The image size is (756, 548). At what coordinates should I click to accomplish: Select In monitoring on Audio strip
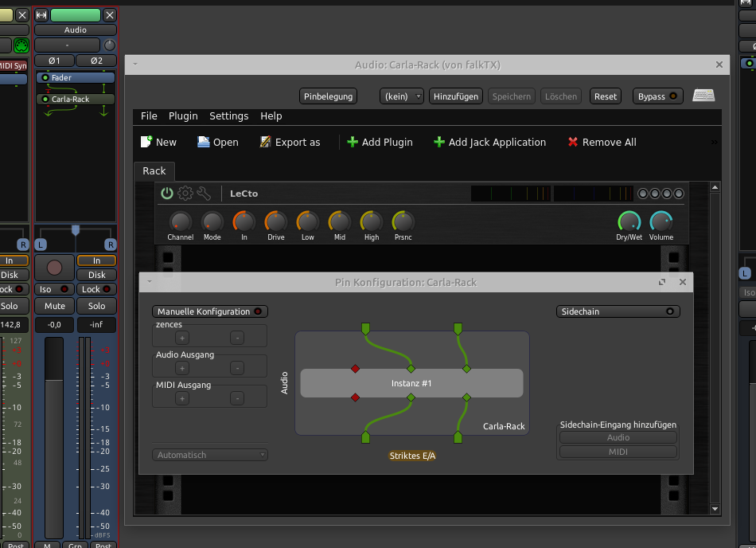pyautogui.click(x=96, y=260)
